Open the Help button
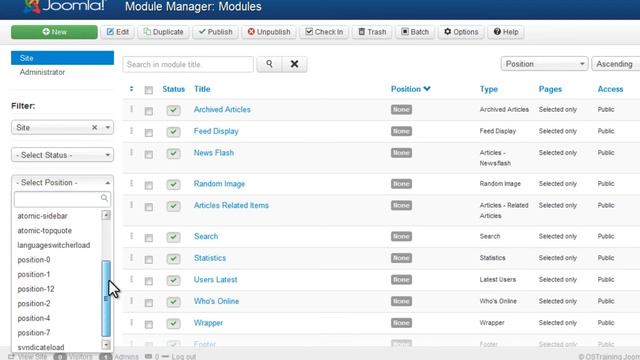This screenshot has height=360, width=640. (x=506, y=32)
